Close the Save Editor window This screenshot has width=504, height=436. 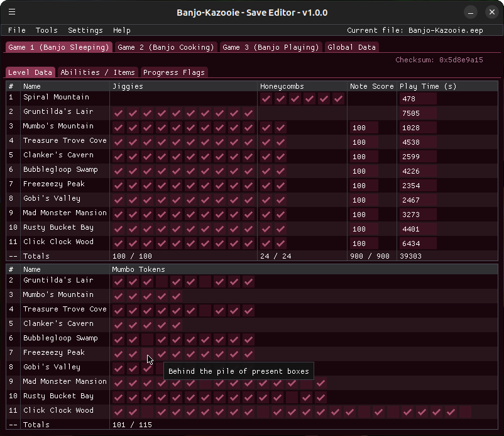(492, 12)
